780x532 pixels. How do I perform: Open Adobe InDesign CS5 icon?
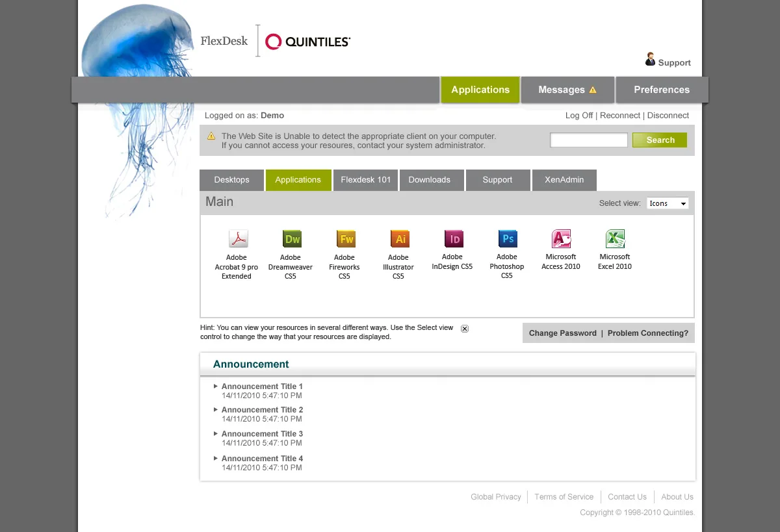[x=454, y=239]
